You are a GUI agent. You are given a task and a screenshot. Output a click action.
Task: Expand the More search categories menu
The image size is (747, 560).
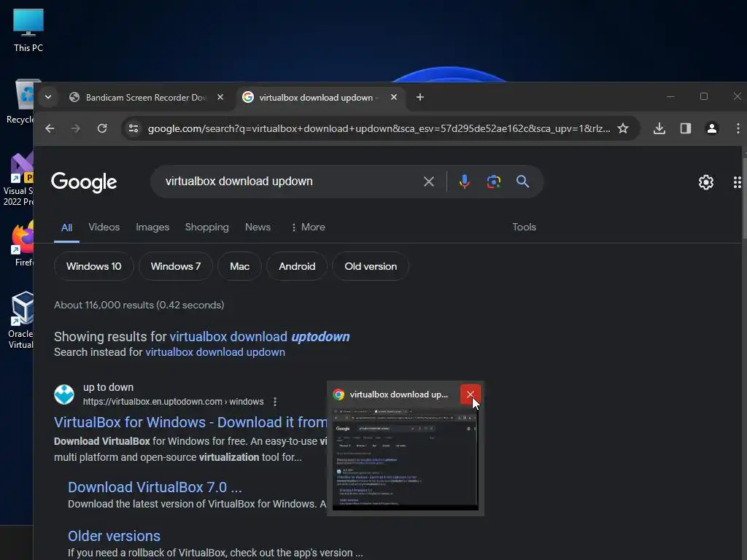pyautogui.click(x=308, y=227)
